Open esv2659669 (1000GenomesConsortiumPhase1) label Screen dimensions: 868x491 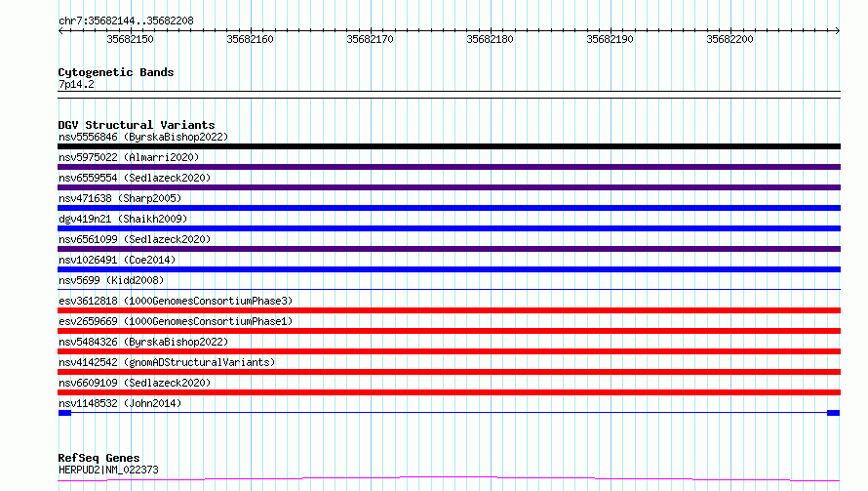click(x=176, y=321)
